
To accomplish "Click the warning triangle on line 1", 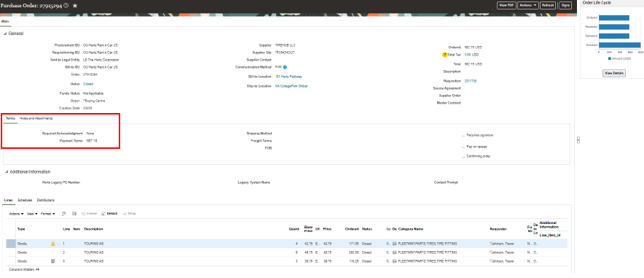I will 52,244.
